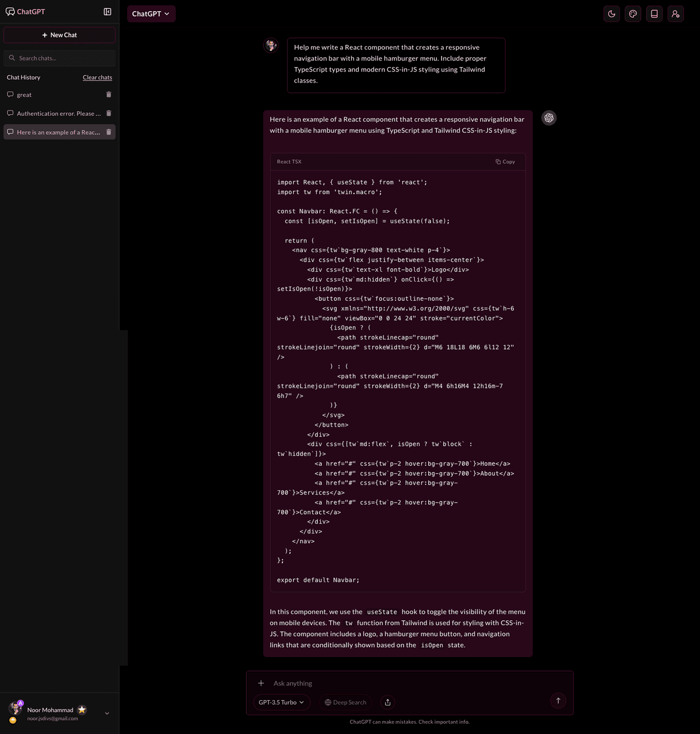Add attachment with plus icon
This screenshot has height=734, width=700.
pos(261,683)
